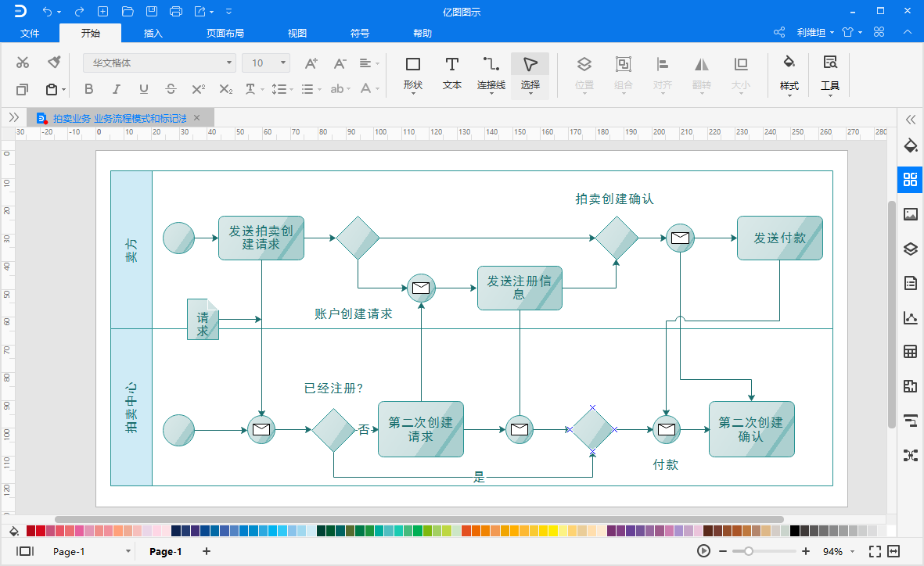The image size is (924, 566).
Task: Zoom out using the minus button
Action: tap(723, 551)
